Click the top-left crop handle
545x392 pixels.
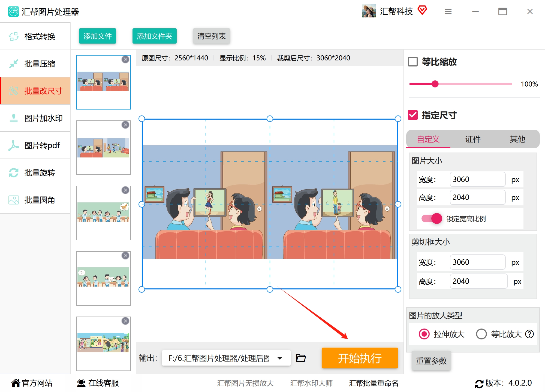point(142,119)
